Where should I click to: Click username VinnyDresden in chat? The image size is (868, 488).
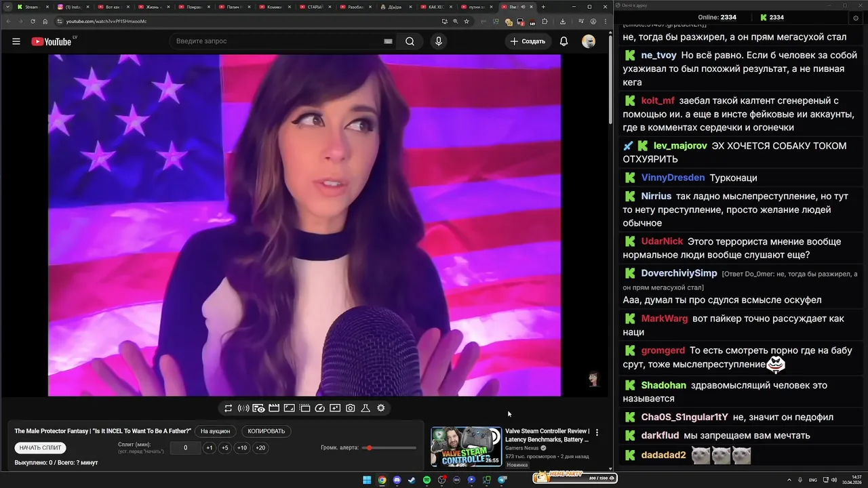coord(673,178)
